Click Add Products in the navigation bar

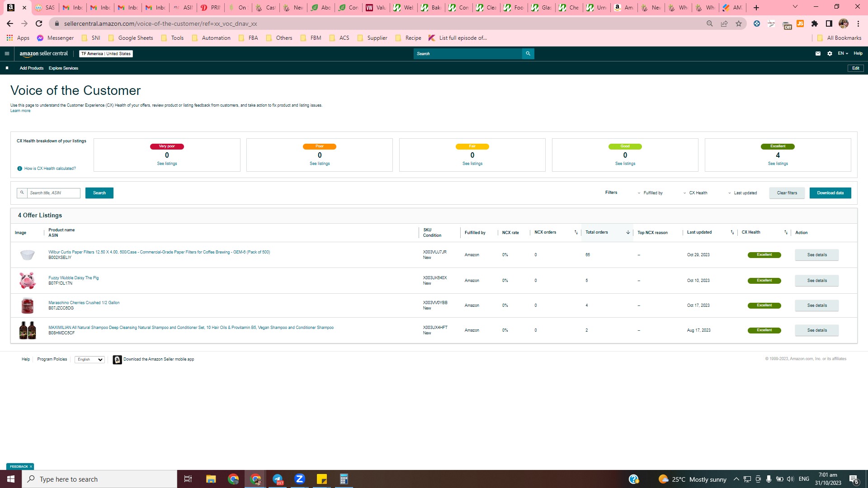[x=32, y=68]
